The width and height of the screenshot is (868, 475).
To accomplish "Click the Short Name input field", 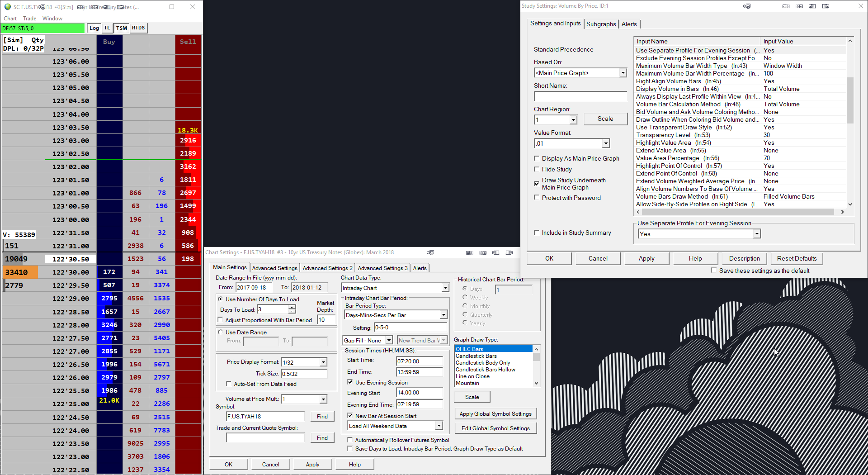I will pyautogui.click(x=580, y=96).
